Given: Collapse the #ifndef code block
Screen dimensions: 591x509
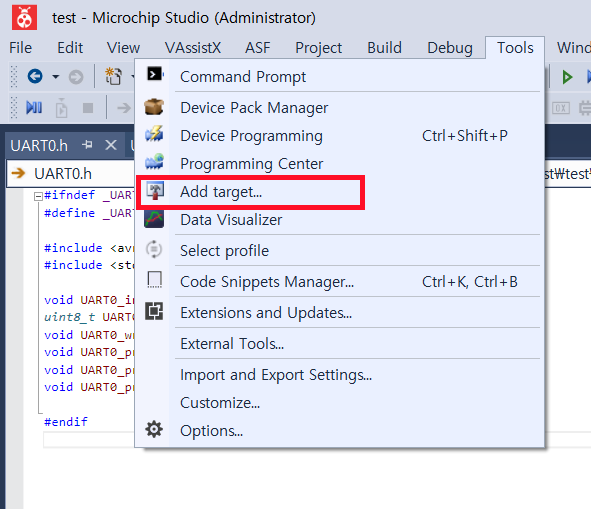Looking at the screenshot, I should [38, 196].
